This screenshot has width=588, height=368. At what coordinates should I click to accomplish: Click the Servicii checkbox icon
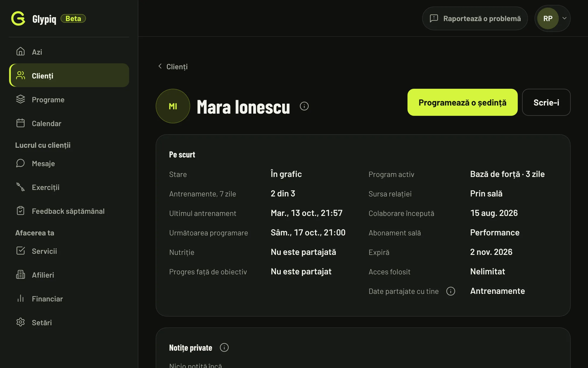20,251
